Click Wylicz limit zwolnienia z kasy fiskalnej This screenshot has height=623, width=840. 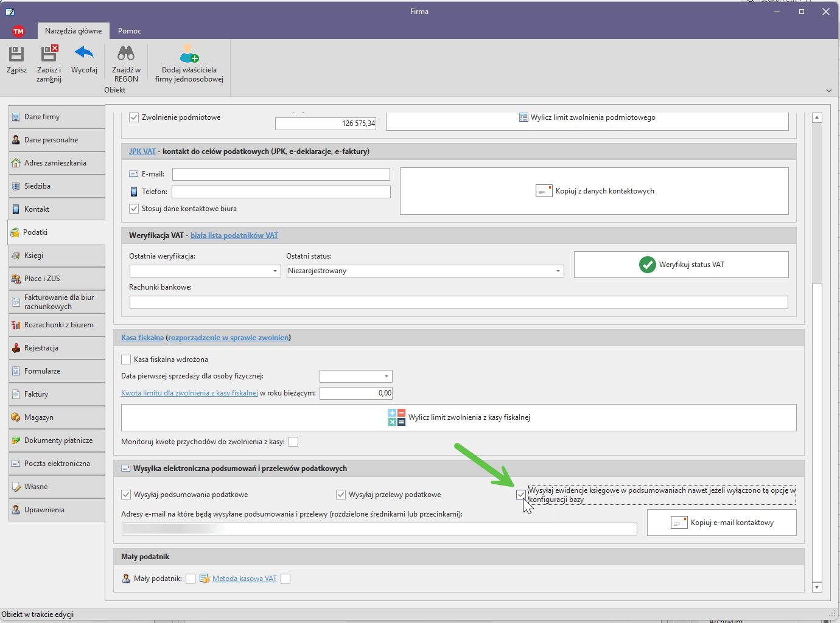(x=458, y=417)
